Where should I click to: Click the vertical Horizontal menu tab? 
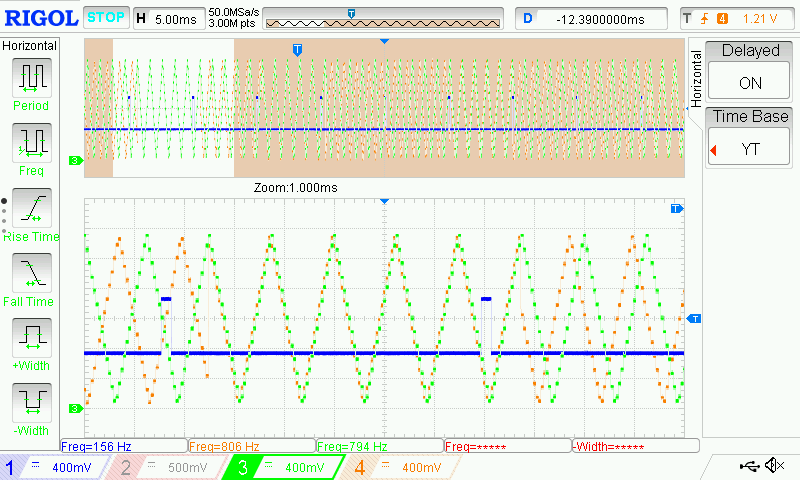(695, 78)
